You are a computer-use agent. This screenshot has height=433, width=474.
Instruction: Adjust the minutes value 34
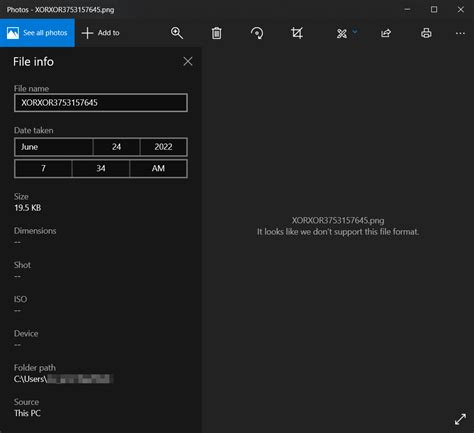click(x=101, y=168)
